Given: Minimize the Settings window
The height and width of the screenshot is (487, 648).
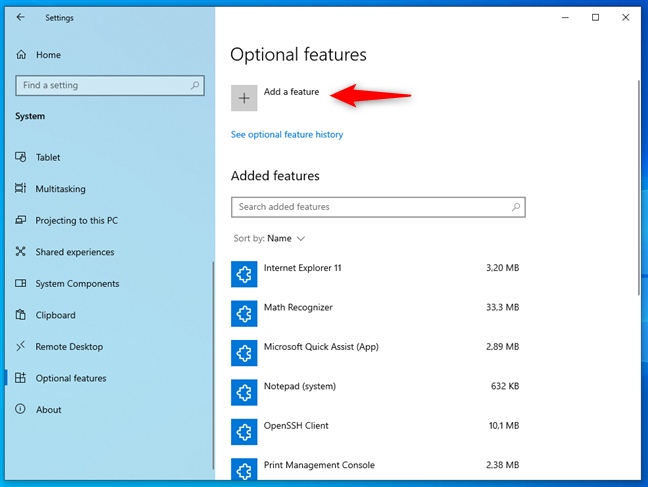Looking at the screenshot, I should click(565, 17).
